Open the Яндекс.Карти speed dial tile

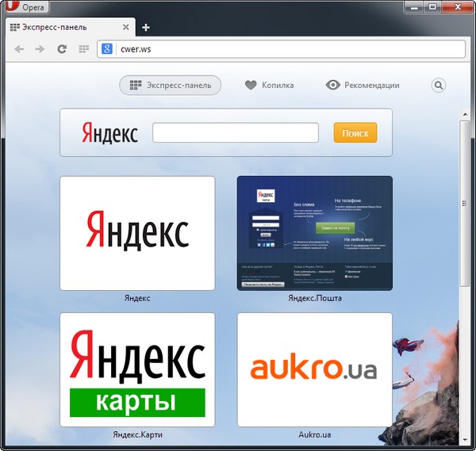coord(137,369)
